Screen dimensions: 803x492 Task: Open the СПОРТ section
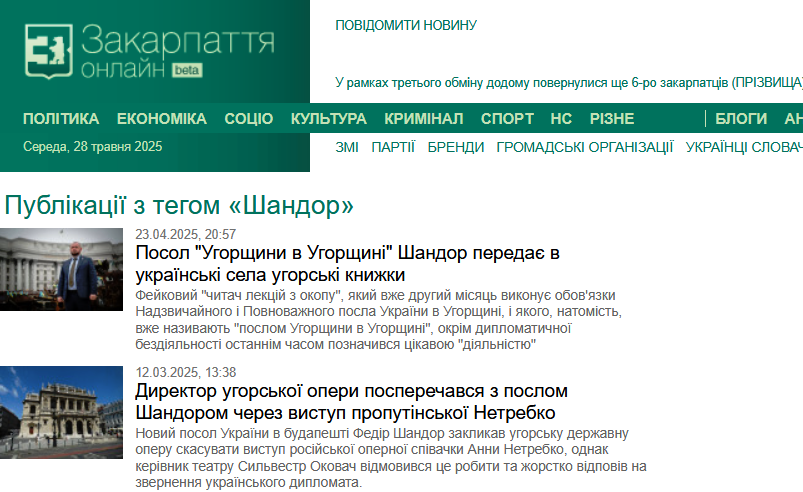(x=507, y=119)
